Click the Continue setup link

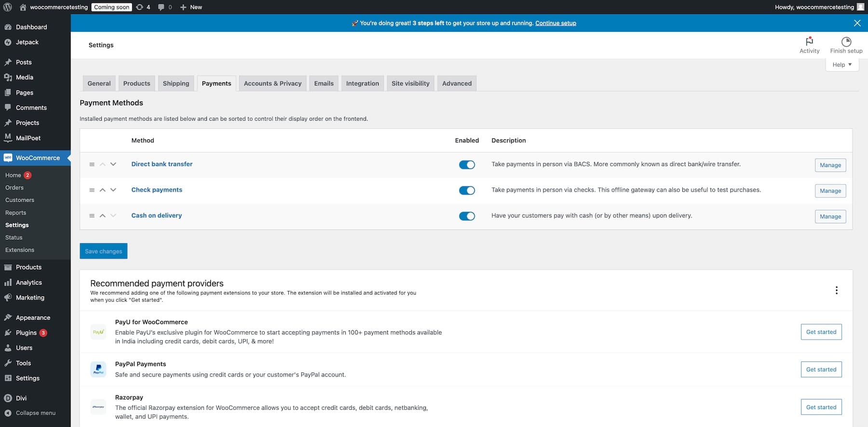[556, 23]
